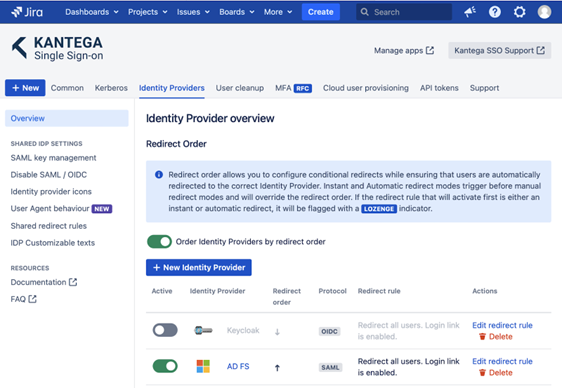Image resolution: width=562 pixels, height=388 pixels.
Task: Select Overview in the sidebar
Action: [67, 118]
